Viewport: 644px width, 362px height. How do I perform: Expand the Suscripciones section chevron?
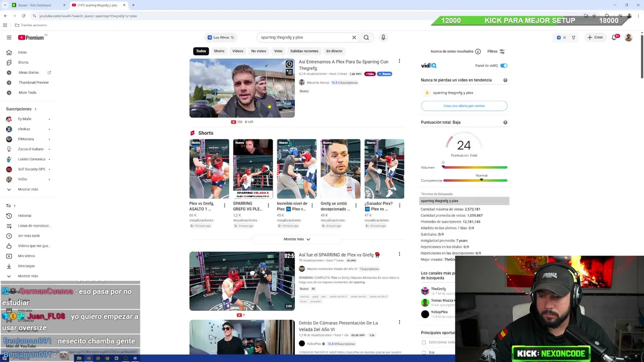click(x=35, y=109)
